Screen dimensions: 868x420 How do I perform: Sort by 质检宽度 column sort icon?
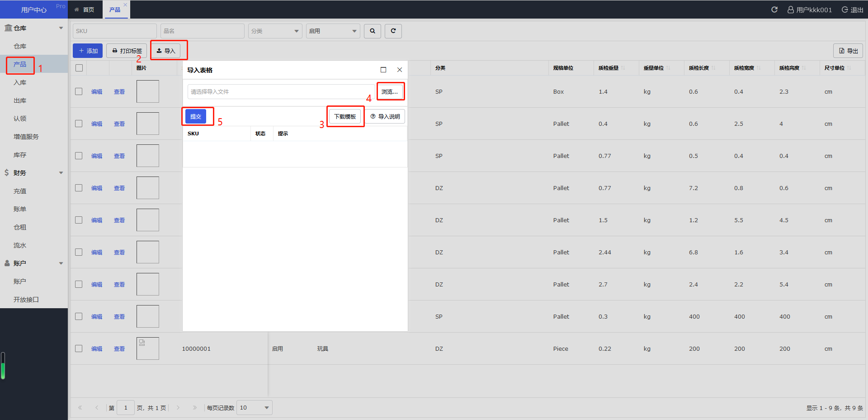(759, 68)
